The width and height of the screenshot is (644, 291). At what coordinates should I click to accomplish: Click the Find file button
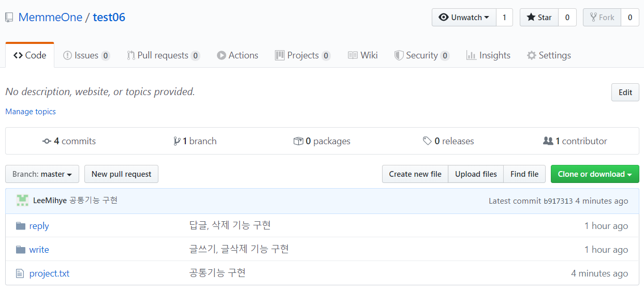(x=524, y=174)
